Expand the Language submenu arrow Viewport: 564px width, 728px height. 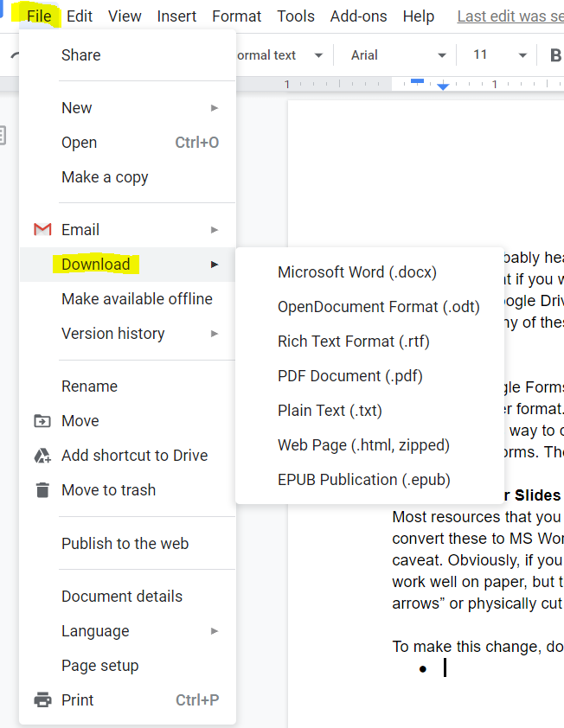tap(215, 631)
